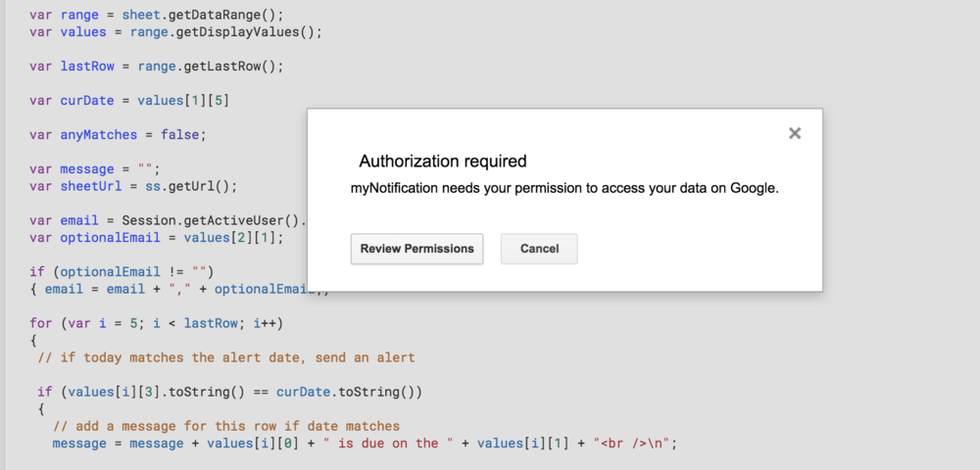The height and width of the screenshot is (470, 980).
Task: Click the line 'var lastRow = range.getLastRow();'
Action: pyautogui.click(x=156, y=67)
